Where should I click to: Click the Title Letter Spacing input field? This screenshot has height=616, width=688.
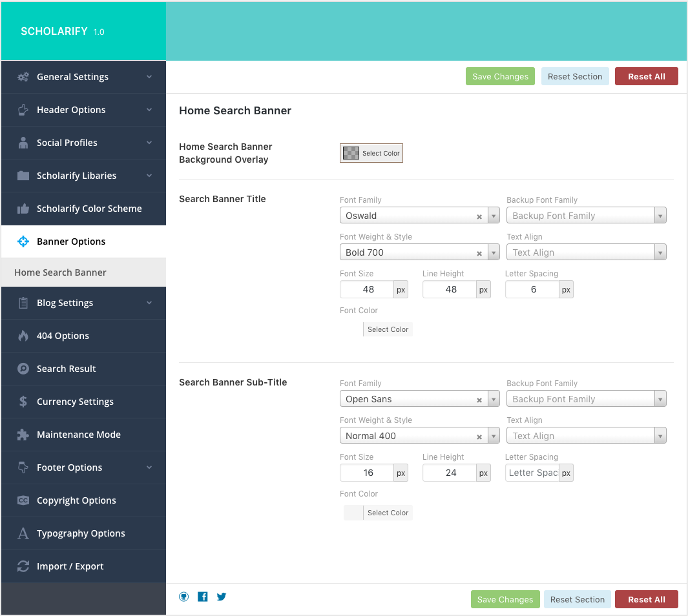[x=533, y=290]
